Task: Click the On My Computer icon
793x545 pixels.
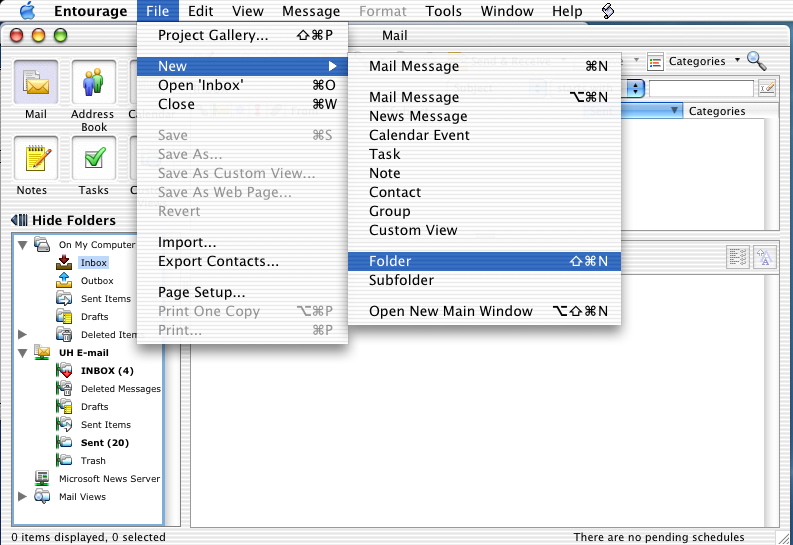Action: [x=42, y=244]
